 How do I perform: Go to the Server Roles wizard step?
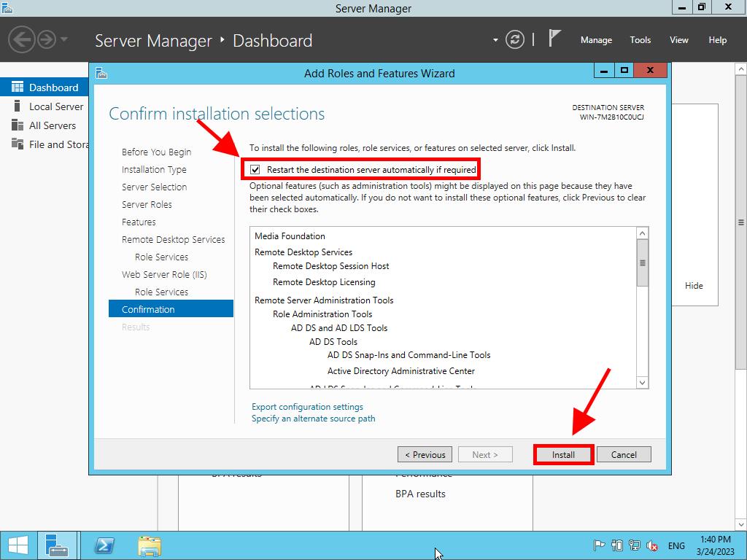[147, 204]
